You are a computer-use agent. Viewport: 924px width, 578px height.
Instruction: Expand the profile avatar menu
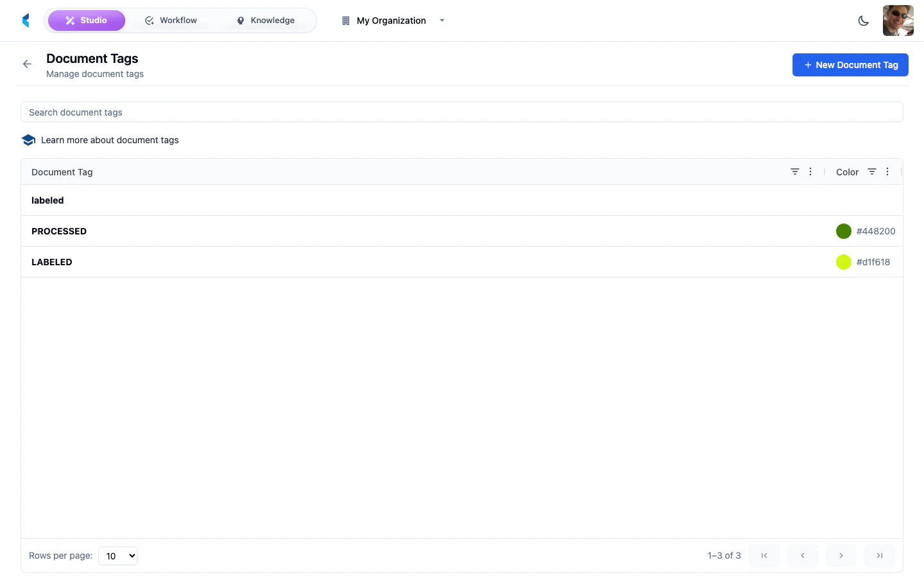point(898,20)
